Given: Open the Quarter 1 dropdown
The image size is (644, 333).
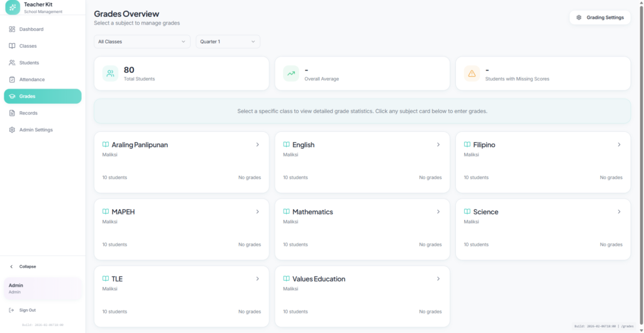Looking at the screenshot, I should tap(227, 41).
